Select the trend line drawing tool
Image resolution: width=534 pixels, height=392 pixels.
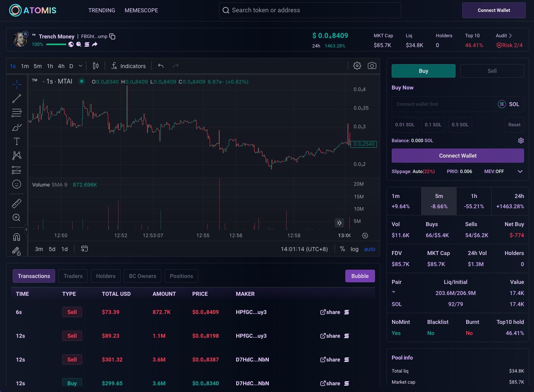pyautogui.click(x=17, y=99)
